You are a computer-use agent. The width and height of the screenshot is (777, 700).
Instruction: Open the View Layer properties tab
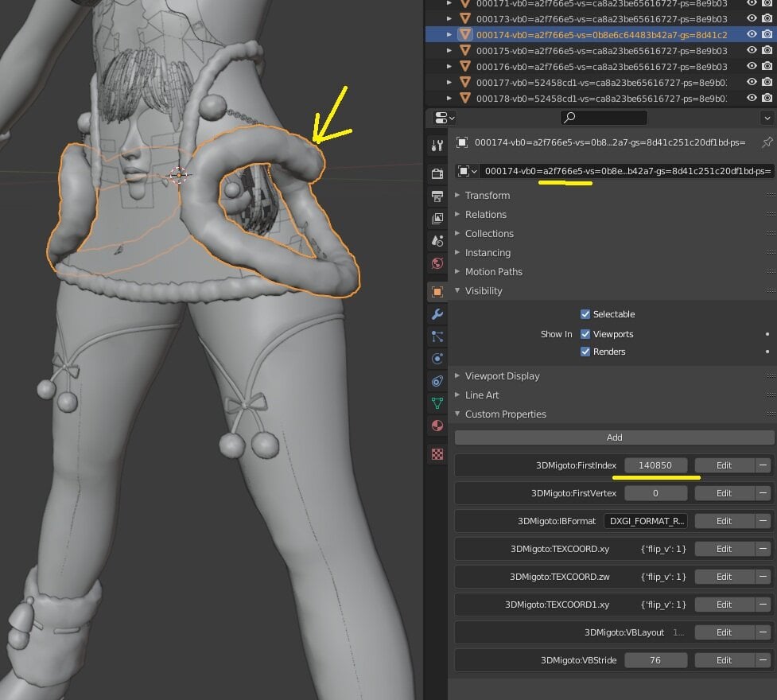pos(437,219)
